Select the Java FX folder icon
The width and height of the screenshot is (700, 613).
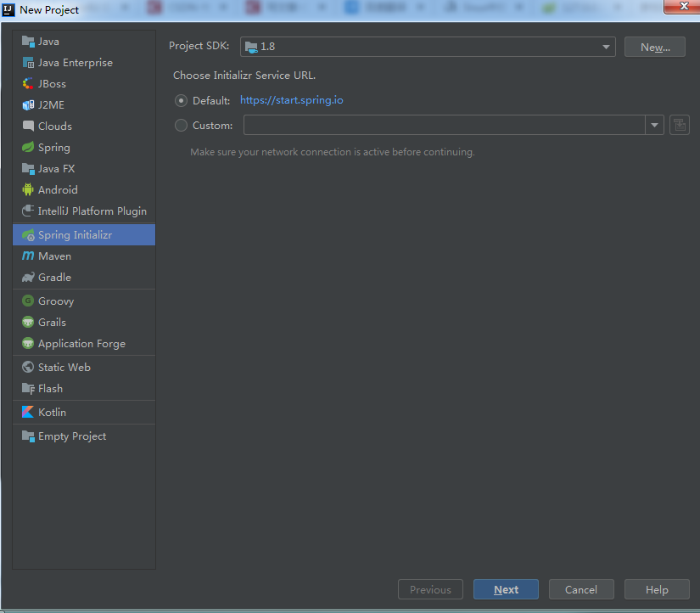28,168
